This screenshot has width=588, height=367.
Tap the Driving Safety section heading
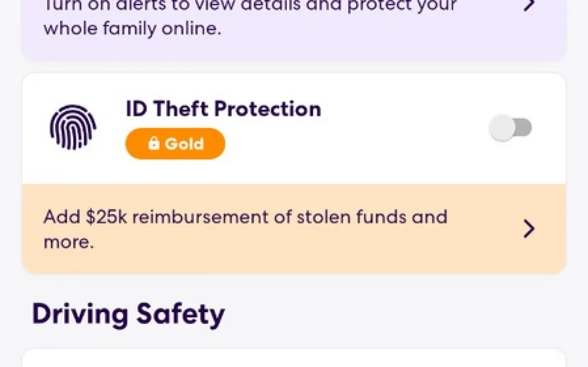point(128,314)
